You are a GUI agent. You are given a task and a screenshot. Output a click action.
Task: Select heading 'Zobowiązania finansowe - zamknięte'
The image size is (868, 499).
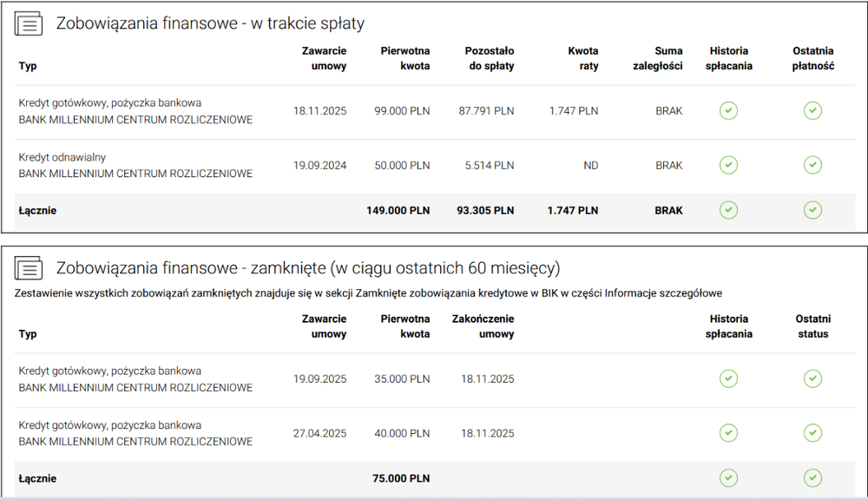point(308,268)
